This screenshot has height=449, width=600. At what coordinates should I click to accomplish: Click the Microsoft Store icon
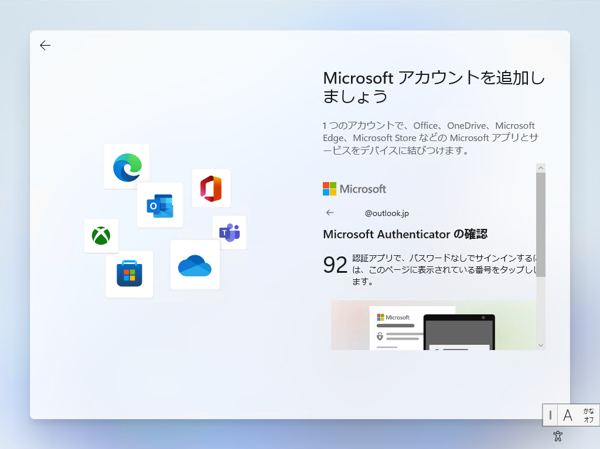click(x=129, y=274)
